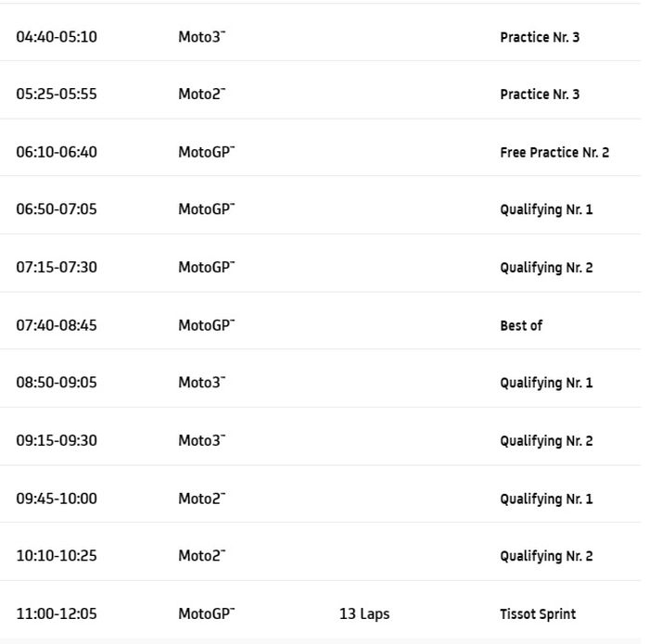649x644 pixels.
Task: Click the Free Practice Nr. 2 label
Action: pos(554,153)
